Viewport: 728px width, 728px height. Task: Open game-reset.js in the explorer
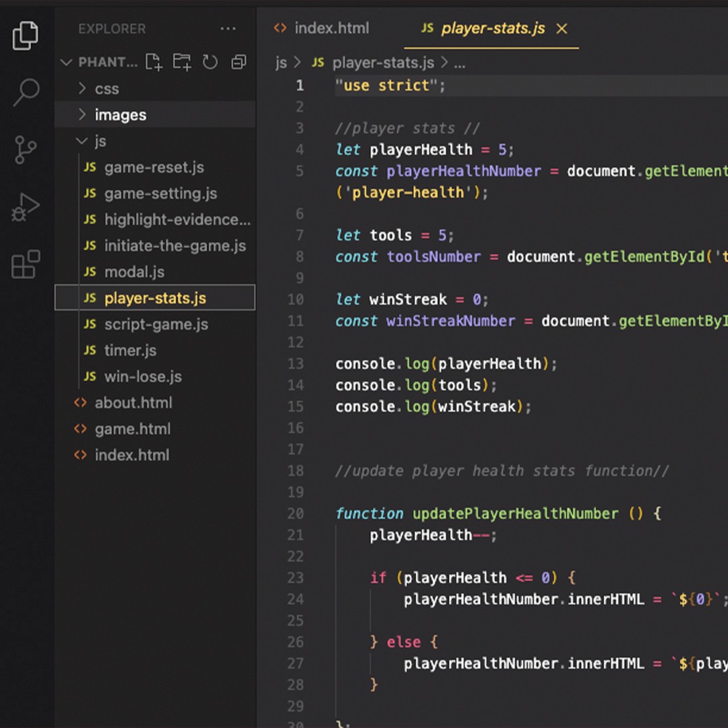tap(155, 166)
